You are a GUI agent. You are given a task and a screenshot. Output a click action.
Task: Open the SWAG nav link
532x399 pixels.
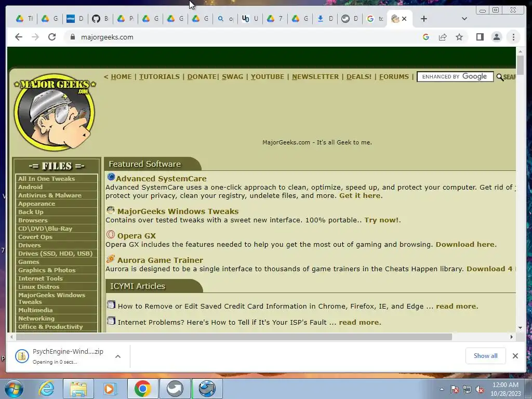232,77
